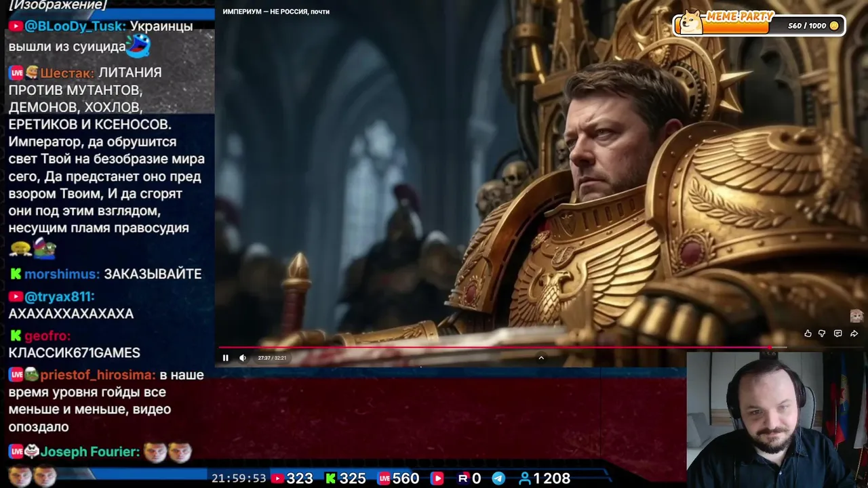Click the red play-button icon in the status bar
The width and height of the screenshot is (868, 488).
(437, 479)
